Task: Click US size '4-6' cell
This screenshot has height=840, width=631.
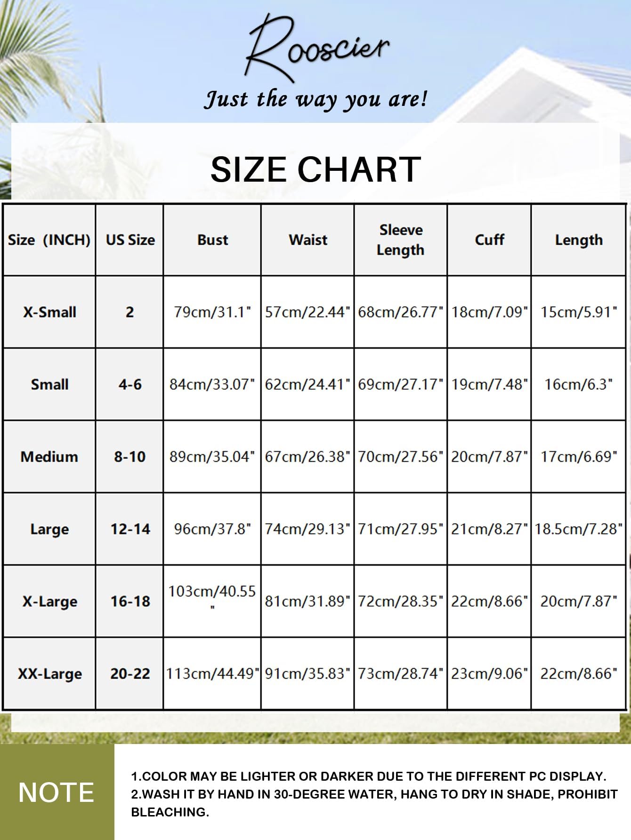Action: coord(130,384)
